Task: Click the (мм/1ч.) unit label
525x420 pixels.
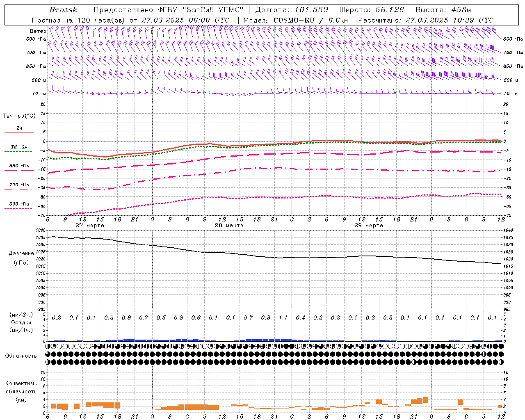Action: click(21, 330)
